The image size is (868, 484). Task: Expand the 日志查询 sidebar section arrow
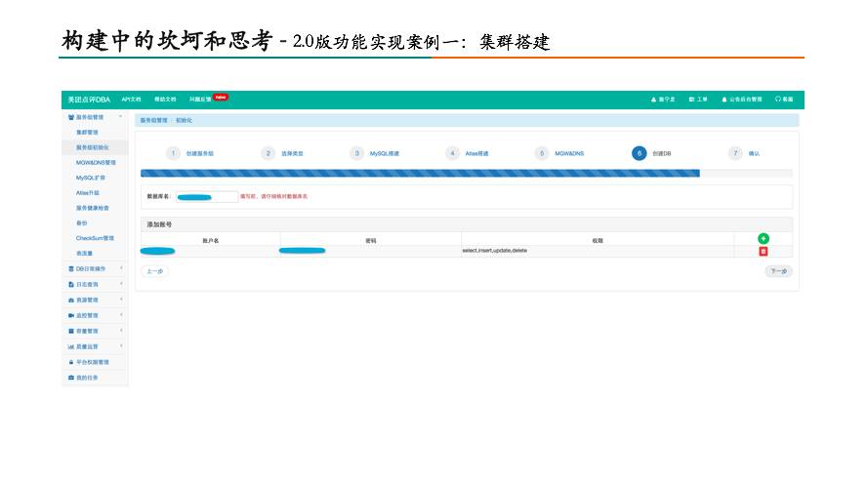click(121, 284)
